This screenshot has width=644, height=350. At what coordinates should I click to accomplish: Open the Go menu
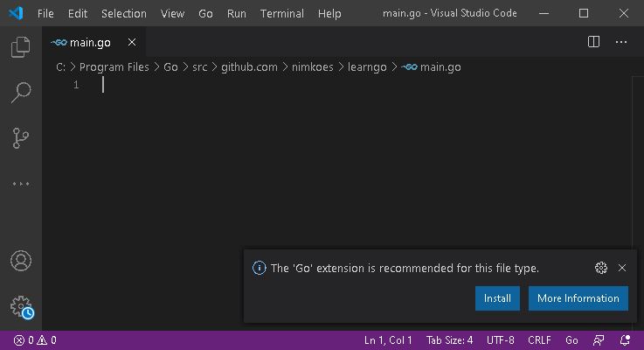205,14
